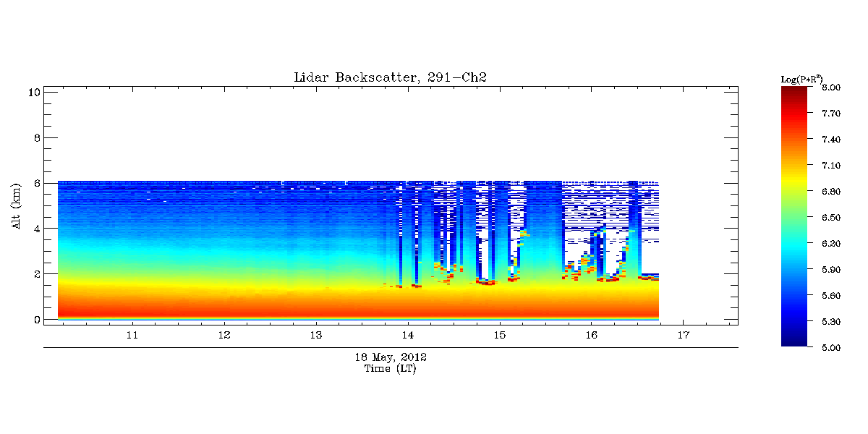Click the colorbar value '5.00'

coord(831,348)
